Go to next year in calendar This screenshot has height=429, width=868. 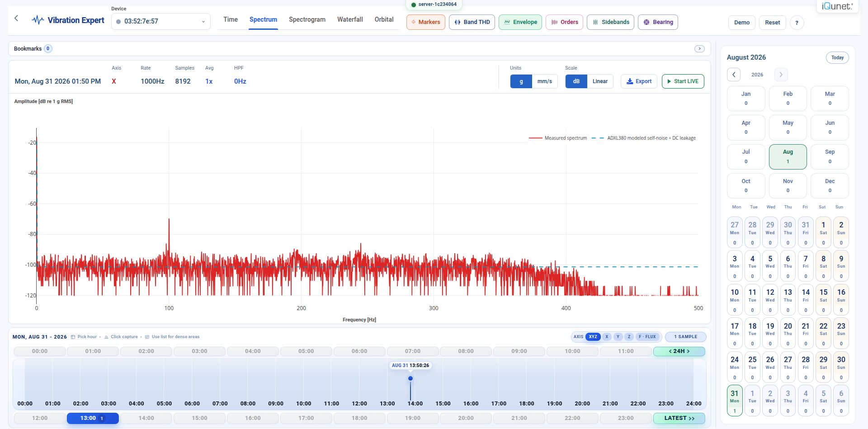pyautogui.click(x=781, y=75)
